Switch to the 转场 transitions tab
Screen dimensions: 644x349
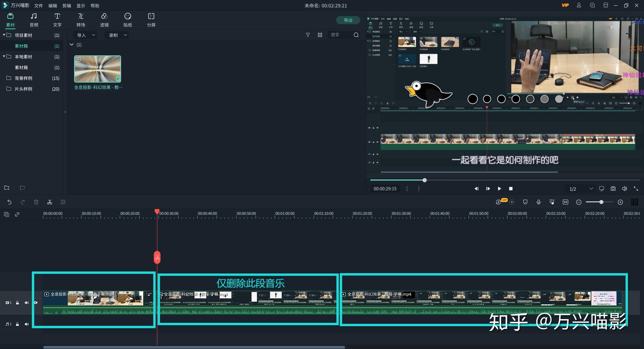[81, 20]
